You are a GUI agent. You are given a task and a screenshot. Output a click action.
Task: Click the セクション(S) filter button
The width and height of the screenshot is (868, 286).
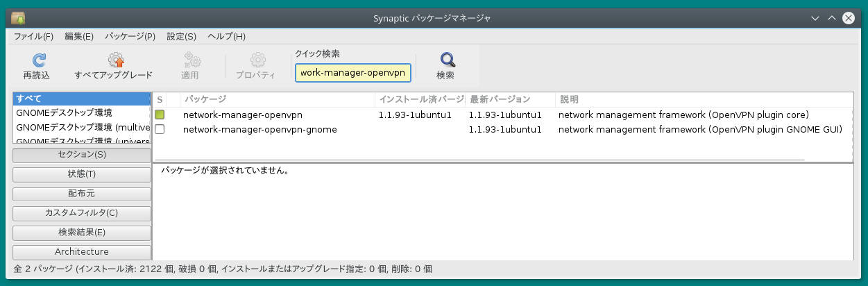point(82,155)
